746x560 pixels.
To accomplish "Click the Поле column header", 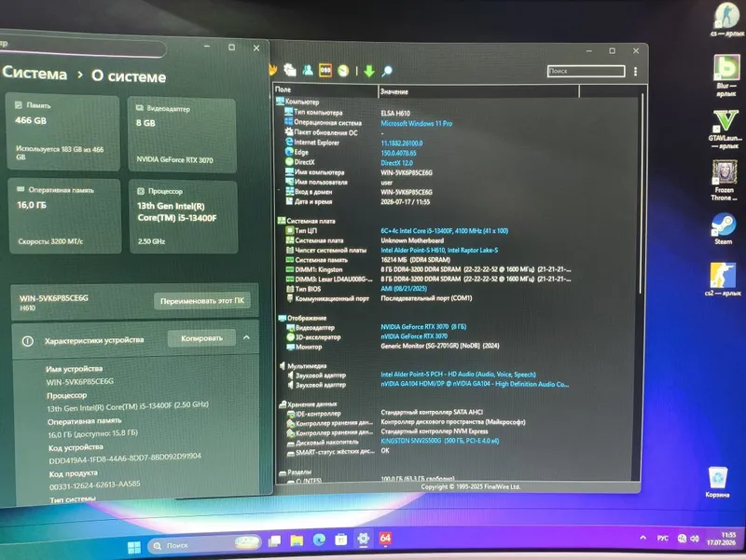I will [x=325, y=89].
